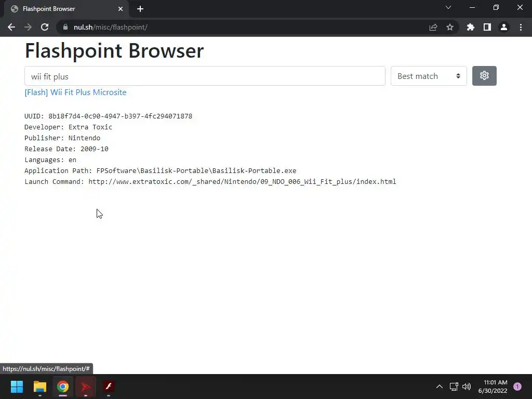Open the Chrome profile menu

(x=503, y=27)
